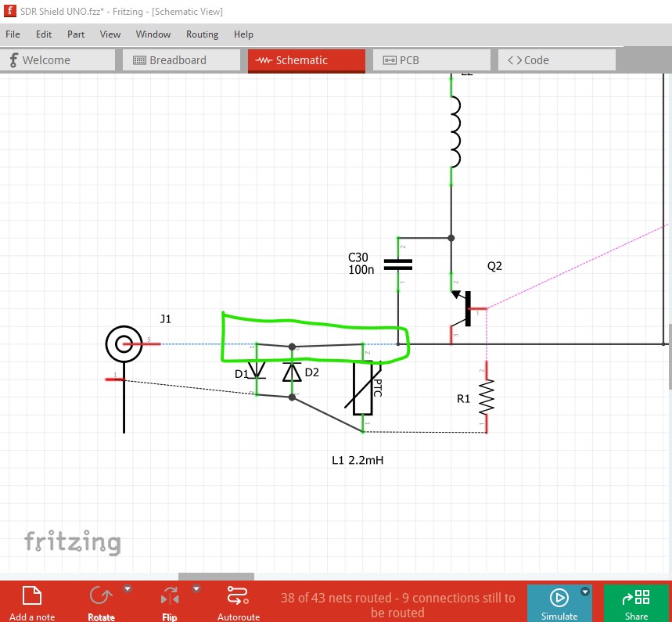Select the D2 diode symbol

tap(292, 371)
